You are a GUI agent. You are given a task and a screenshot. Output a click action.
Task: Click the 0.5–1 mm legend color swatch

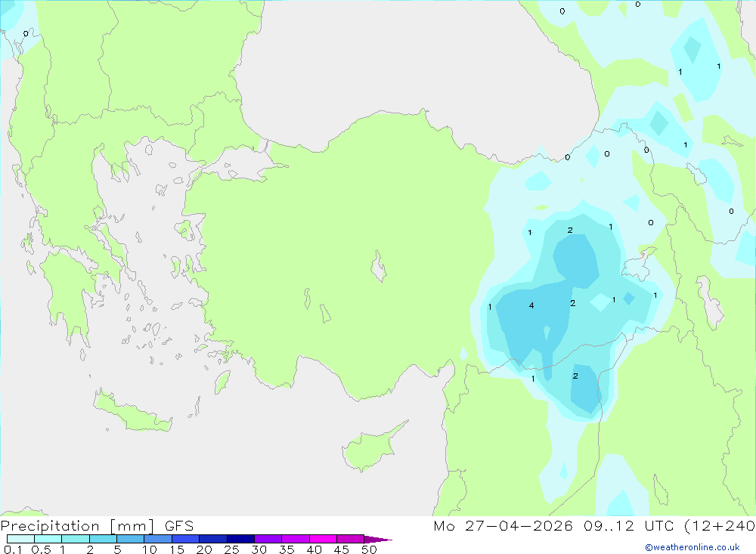48,539
